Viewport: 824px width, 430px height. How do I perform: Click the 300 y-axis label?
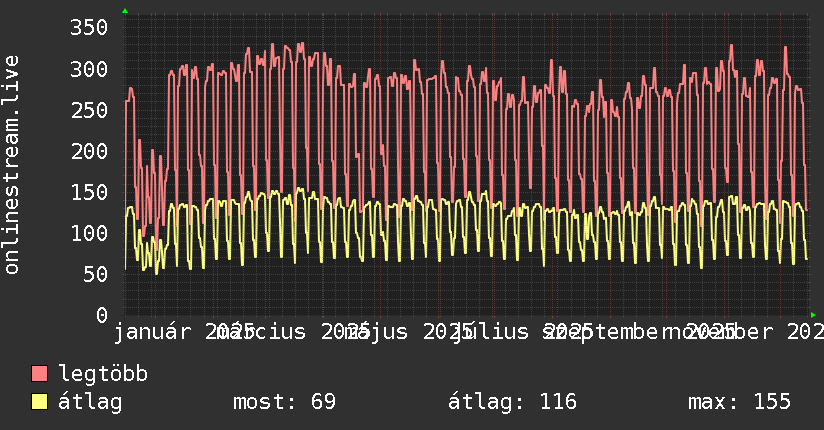tap(89, 69)
